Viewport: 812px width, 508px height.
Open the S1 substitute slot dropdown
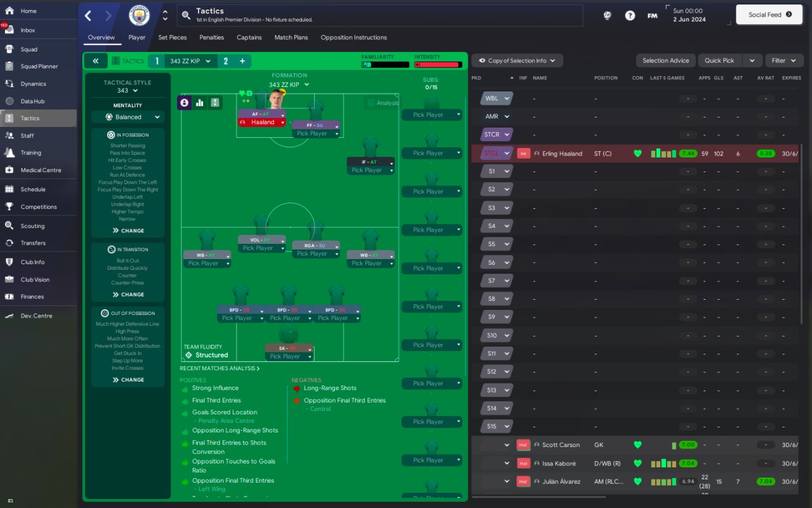click(x=497, y=171)
